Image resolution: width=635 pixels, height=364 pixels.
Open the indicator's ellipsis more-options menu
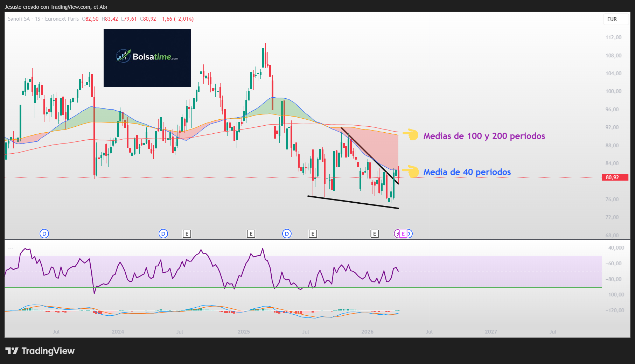coord(11,247)
